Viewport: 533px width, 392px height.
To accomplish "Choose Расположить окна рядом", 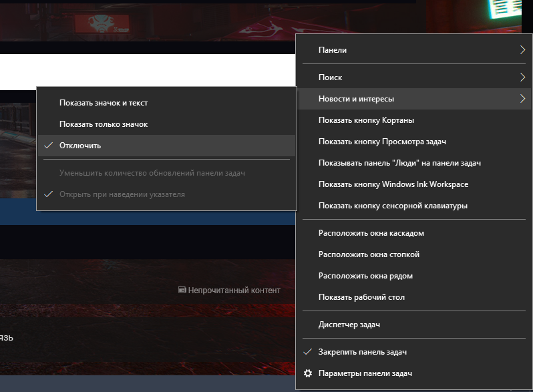I will [365, 276].
